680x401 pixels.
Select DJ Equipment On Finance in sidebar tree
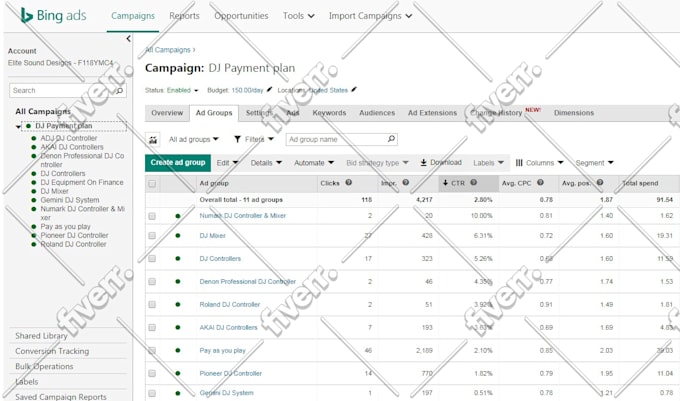pos(82,183)
